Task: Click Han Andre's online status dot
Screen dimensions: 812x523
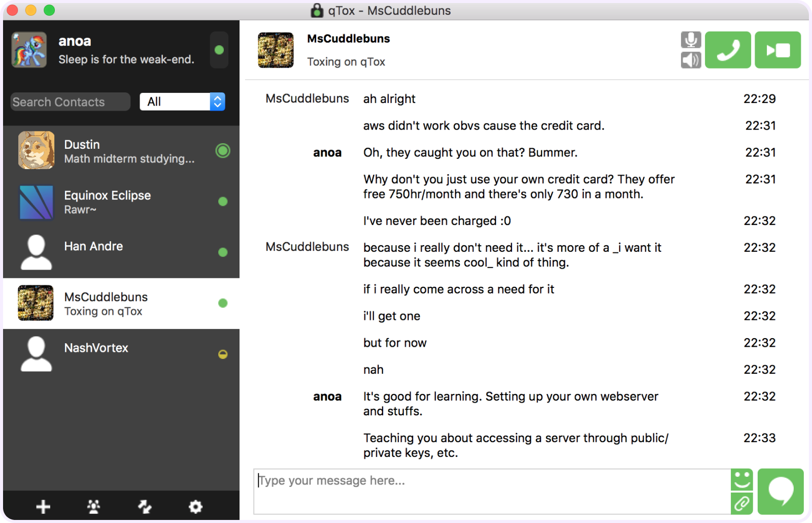Action: coord(223,252)
